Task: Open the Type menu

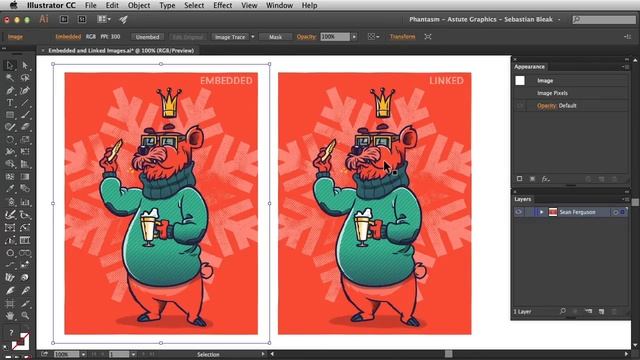Action: coord(167,5)
